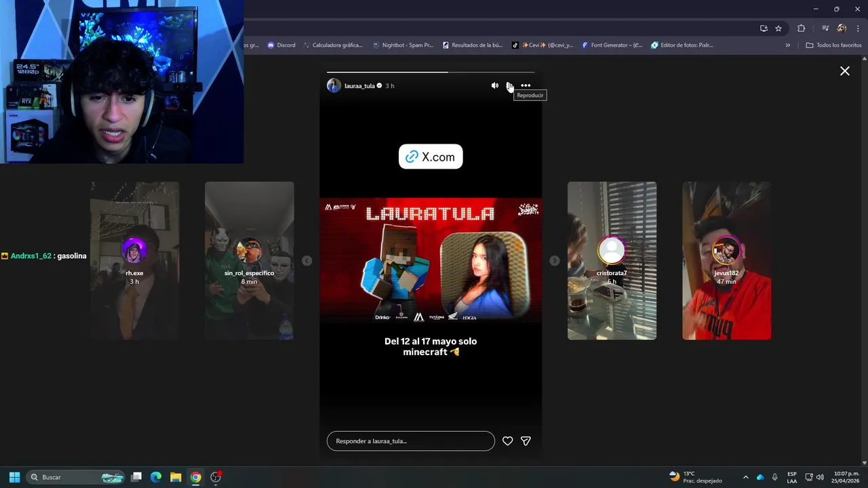Open the Font Generator bookmark
The width and height of the screenshot is (868, 488).
[x=612, y=45]
